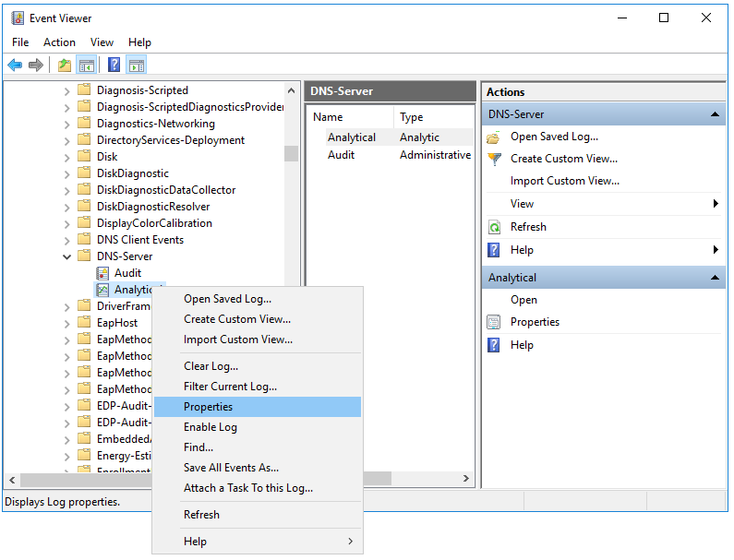Screen dimensions: 734x560
Task: Click the Up One Level folder toolbar icon
Action: (x=64, y=65)
